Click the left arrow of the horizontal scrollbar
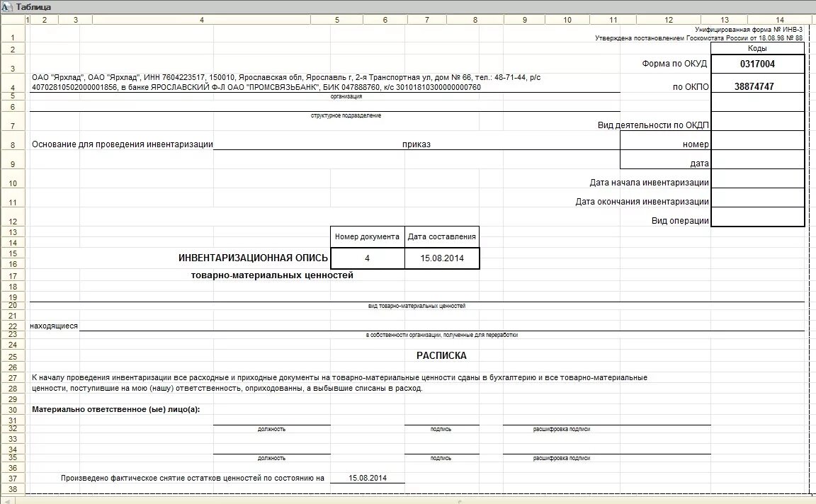Image resolution: width=816 pixels, height=504 pixels. tap(7, 501)
